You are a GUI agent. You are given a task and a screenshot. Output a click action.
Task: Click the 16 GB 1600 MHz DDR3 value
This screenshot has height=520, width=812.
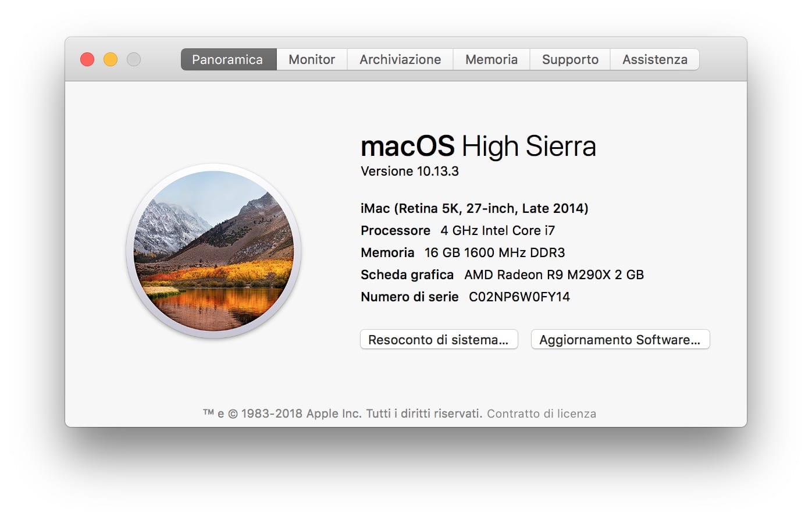click(x=495, y=252)
